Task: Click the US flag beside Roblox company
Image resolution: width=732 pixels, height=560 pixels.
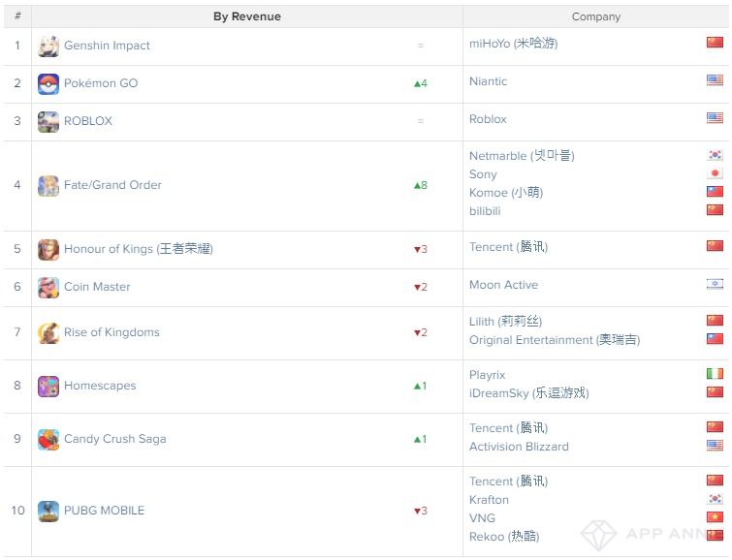Action: pyautogui.click(x=715, y=118)
